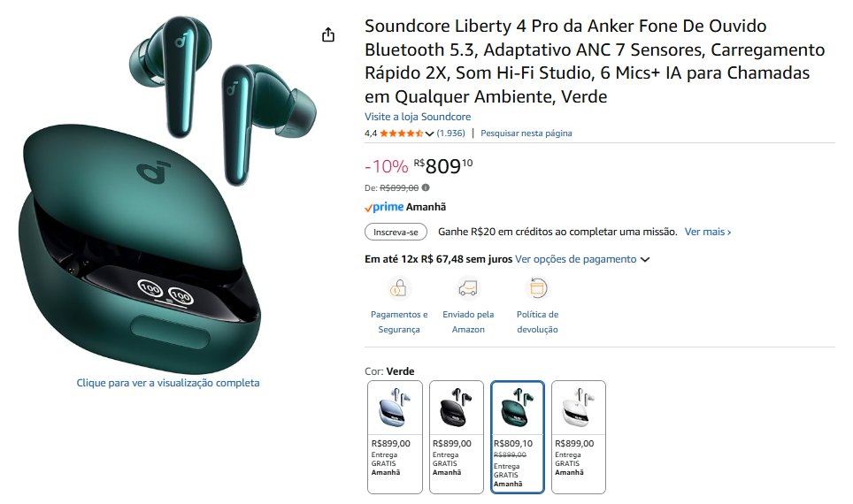Click the Prime logo badge
The image size is (853, 504).
[384, 207]
